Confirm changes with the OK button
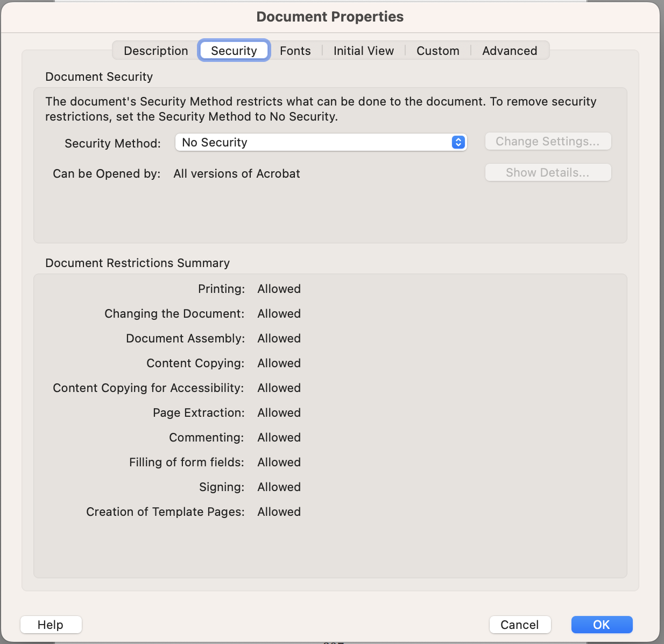This screenshot has width=664, height=644. tap(602, 625)
